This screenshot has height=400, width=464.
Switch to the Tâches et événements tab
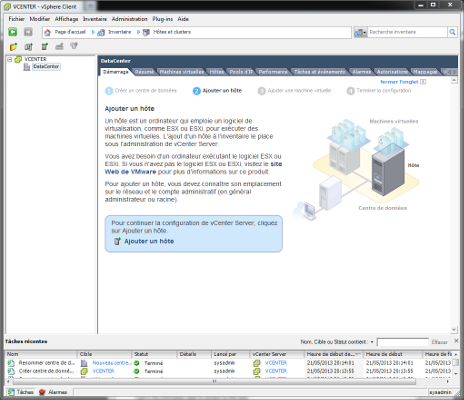(320, 72)
